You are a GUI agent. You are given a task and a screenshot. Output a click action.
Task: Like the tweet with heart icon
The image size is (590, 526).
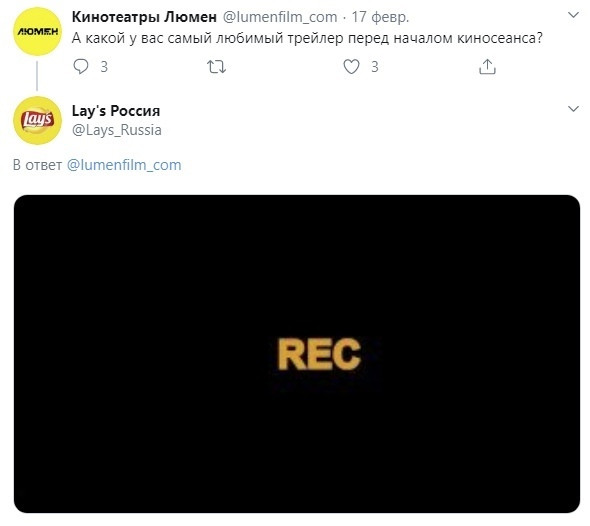(x=351, y=67)
